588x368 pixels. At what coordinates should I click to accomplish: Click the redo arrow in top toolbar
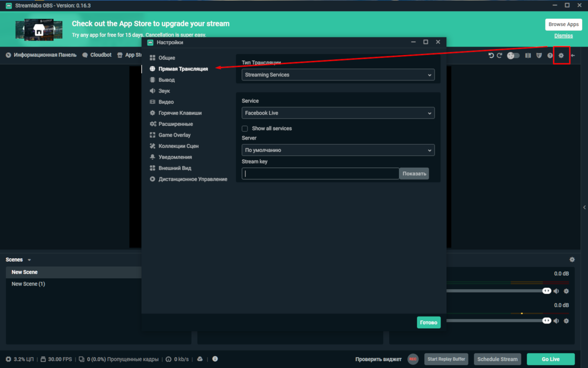tap(500, 55)
